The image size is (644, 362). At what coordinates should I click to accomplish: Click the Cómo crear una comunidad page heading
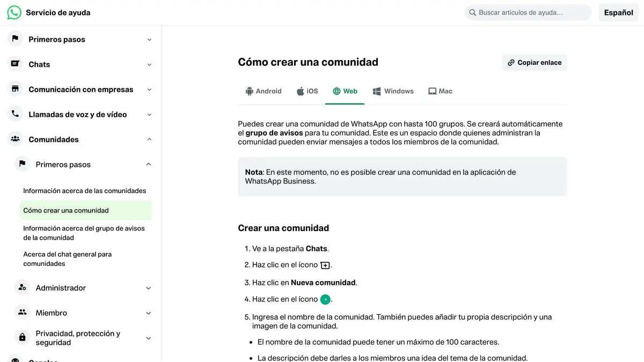click(x=308, y=62)
